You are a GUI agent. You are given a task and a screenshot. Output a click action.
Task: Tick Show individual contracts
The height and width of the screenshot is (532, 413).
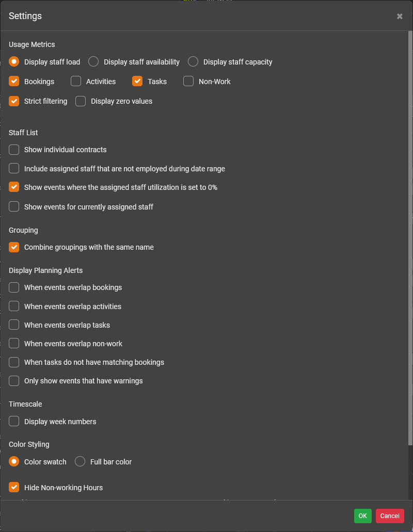tap(14, 150)
